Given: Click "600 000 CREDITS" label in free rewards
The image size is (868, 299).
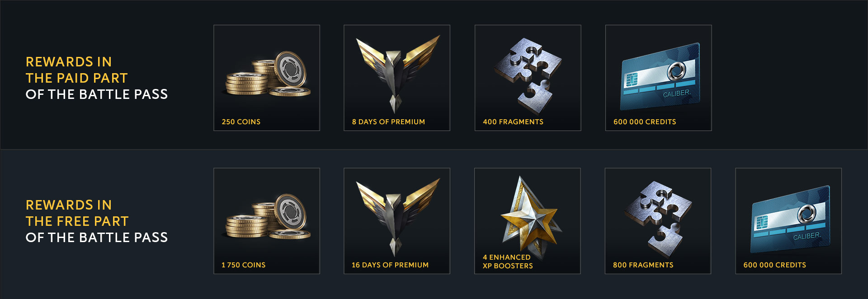Looking at the screenshot, I should (774, 265).
